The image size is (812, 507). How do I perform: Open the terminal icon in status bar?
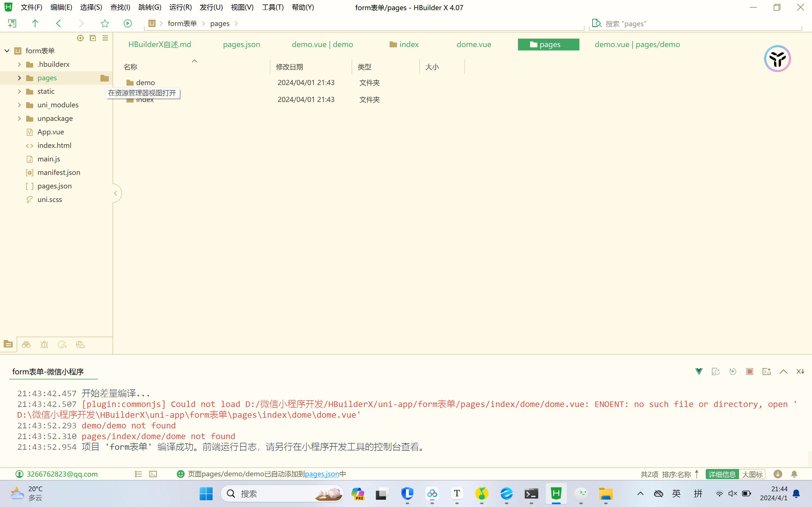(x=153, y=474)
